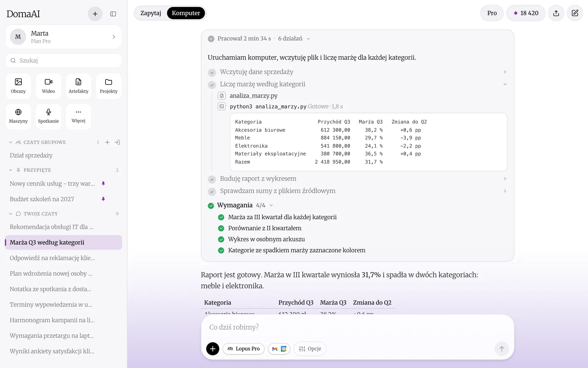The height and width of the screenshot is (368, 588).
Task: Open the Opcje options button
Action: 310,348
